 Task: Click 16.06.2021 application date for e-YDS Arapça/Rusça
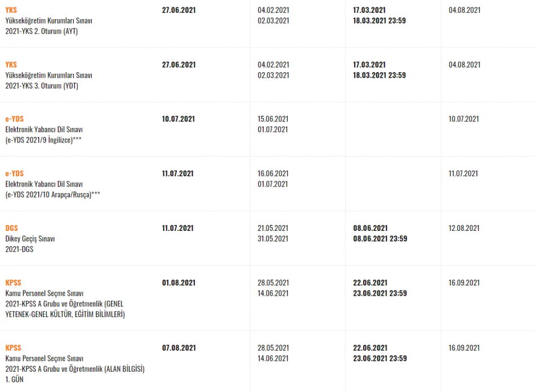tap(273, 173)
